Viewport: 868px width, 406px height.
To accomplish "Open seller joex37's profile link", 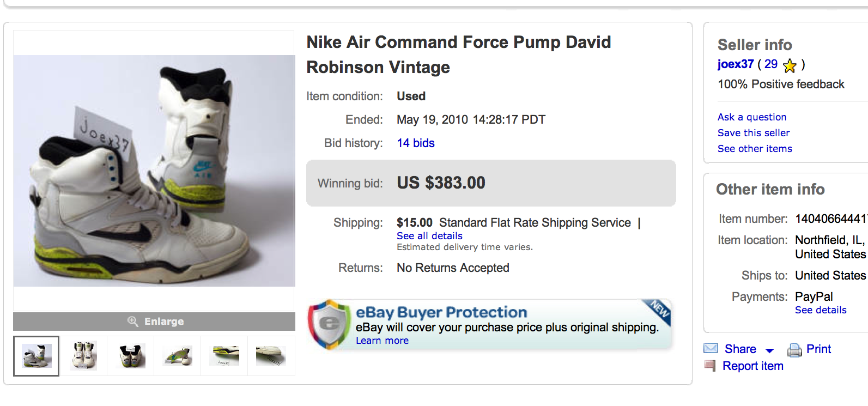I will click(x=735, y=64).
